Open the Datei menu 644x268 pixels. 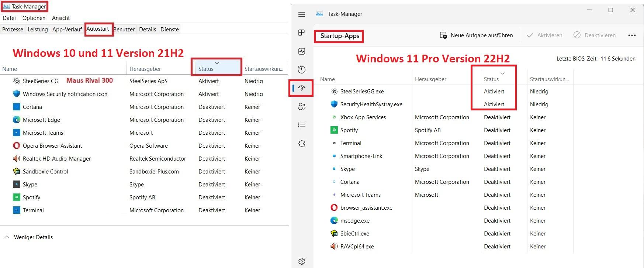[x=9, y=18]
